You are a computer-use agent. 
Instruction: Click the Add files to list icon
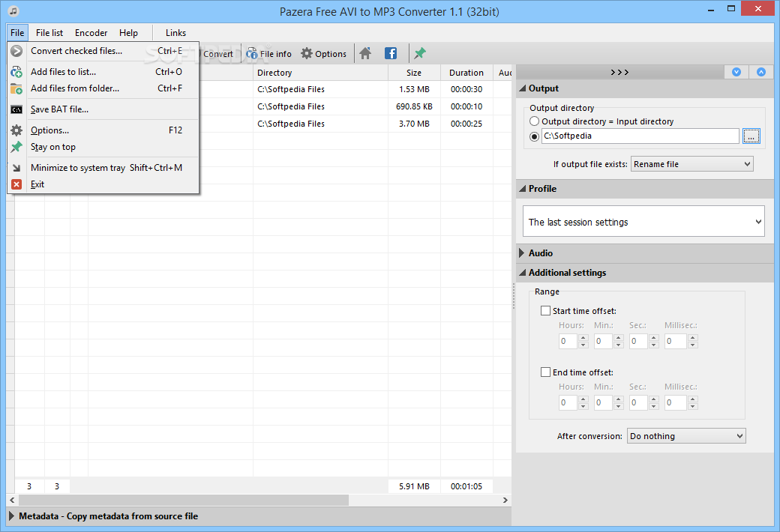click(16, 72)
